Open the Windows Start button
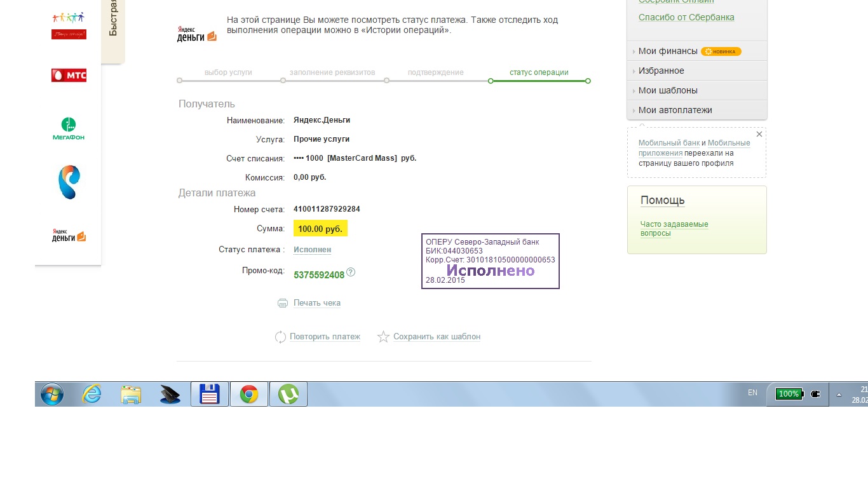The height and width of the screenshot is (488, 868). point(51,394)
